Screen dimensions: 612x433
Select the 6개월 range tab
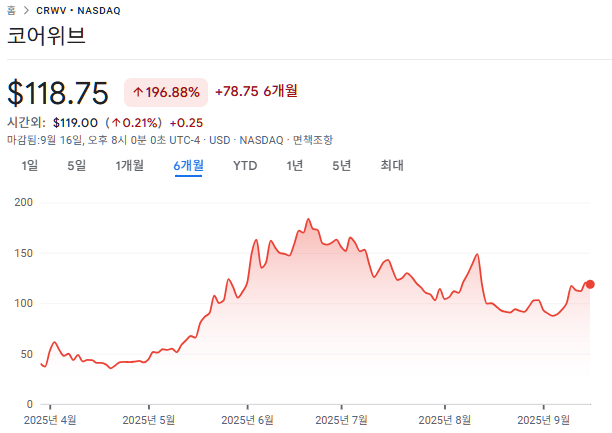click(x=189, y=166)
